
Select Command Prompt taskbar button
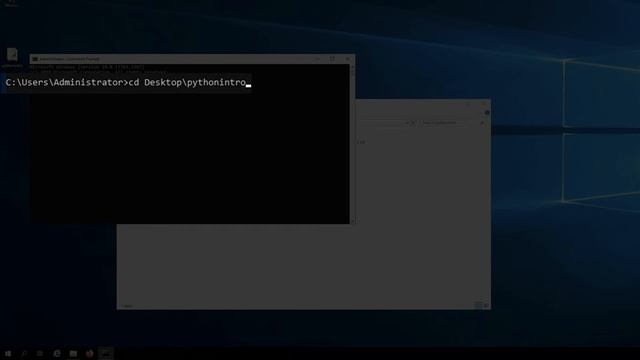(x=106, y=353)
